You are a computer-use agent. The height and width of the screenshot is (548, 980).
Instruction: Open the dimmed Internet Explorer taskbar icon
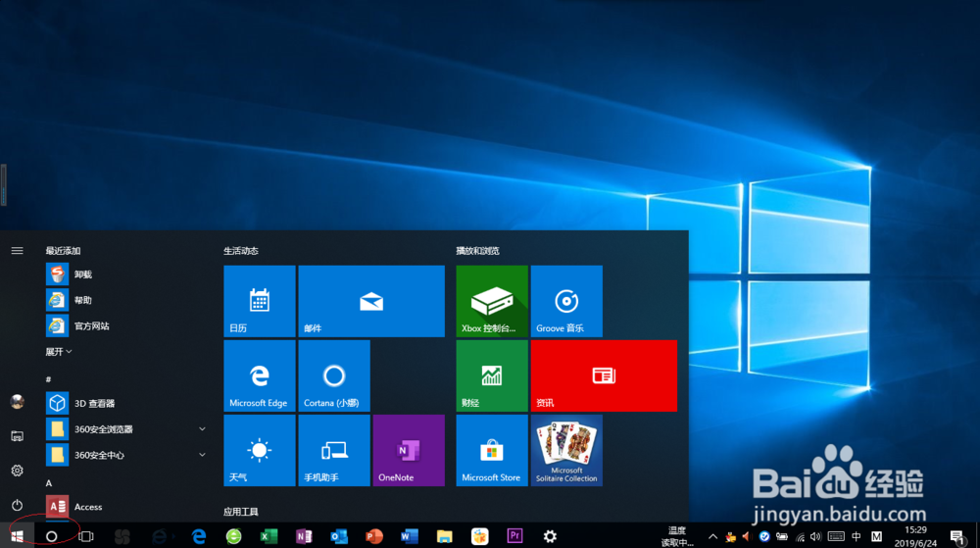click(x=160, y=536)
